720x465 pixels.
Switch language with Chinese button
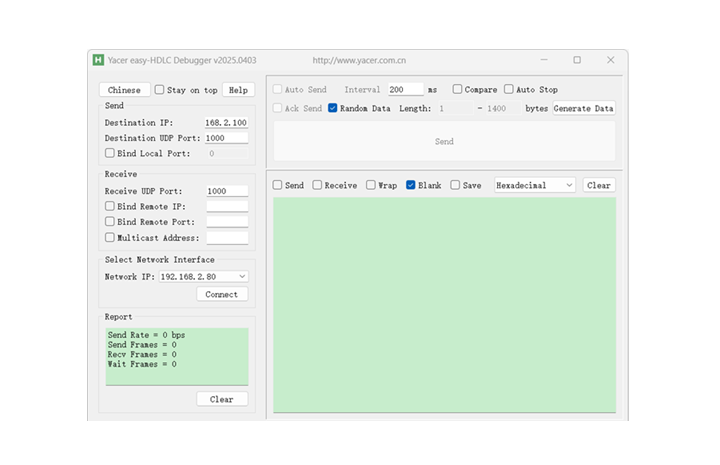click(124, 90)
